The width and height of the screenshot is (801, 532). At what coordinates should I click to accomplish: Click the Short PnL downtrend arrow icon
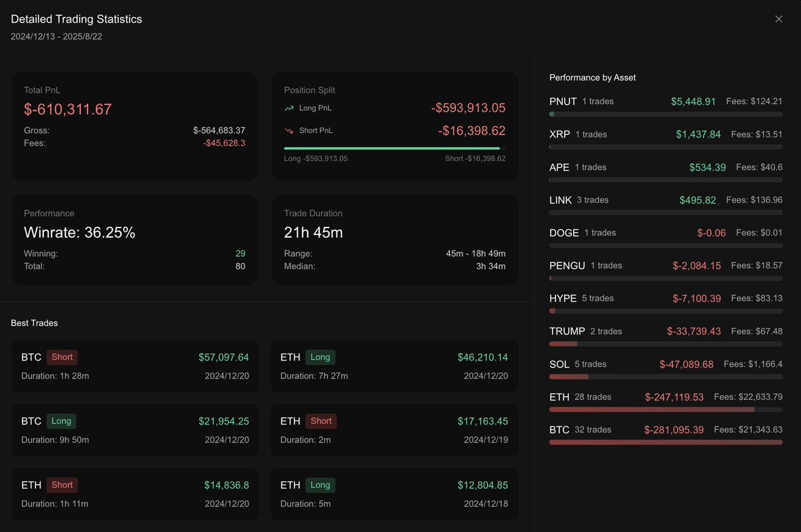point(289,131)
